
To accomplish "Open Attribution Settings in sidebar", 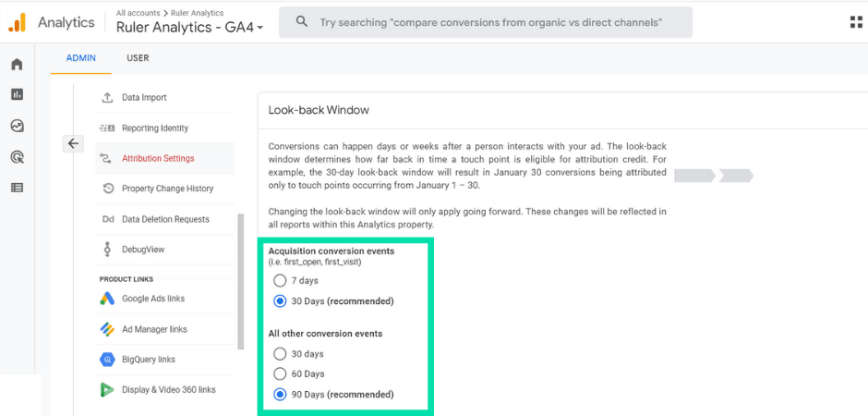I will 158,158.
